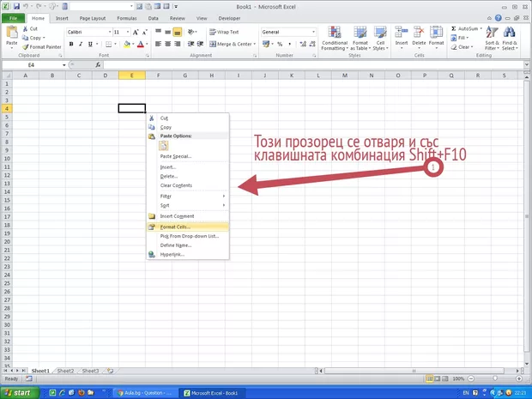Image resolution: width=532 pixels, height=399 pixels.
Task: Toggle Wrap Text in Alignment group
Action: tap(224, 32)
